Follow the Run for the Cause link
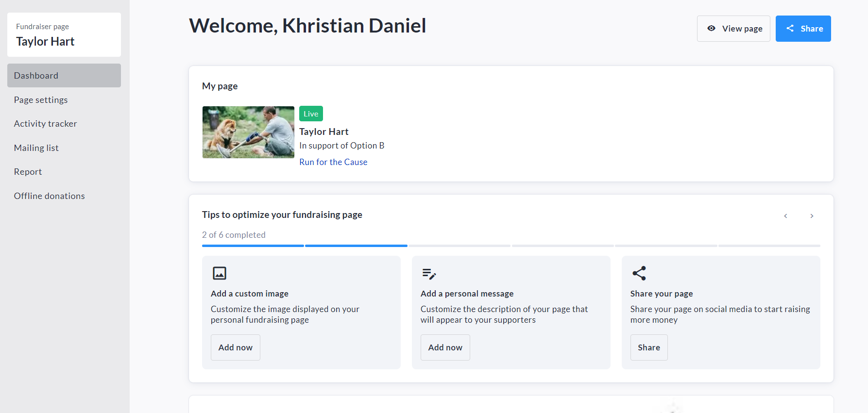Image resolution: width=868 pixels, height=413 pixels. 333,162
